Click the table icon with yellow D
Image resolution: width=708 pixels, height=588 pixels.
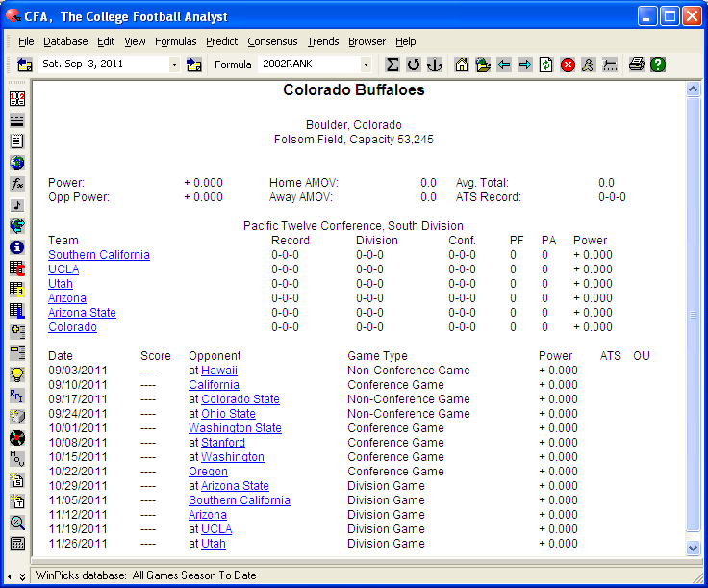coord(17,290)
